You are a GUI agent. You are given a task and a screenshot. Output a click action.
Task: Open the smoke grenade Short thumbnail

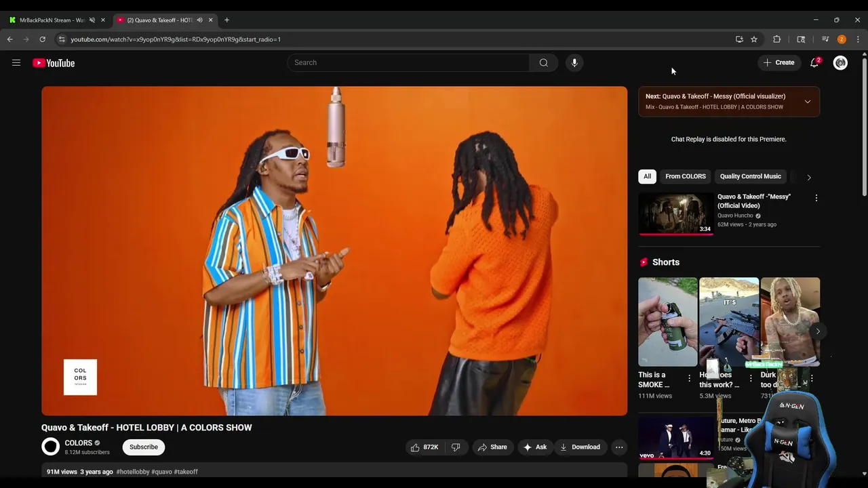click(667, 322)
